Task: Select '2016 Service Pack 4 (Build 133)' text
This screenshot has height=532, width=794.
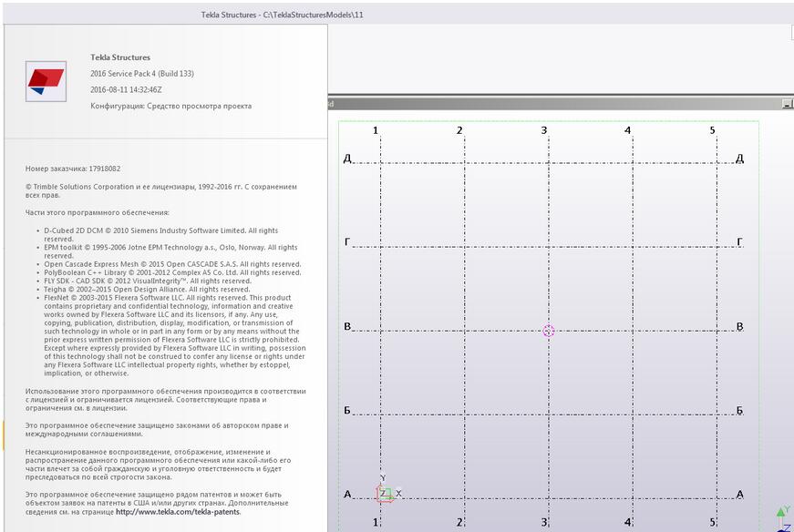Action: point(142,74)
